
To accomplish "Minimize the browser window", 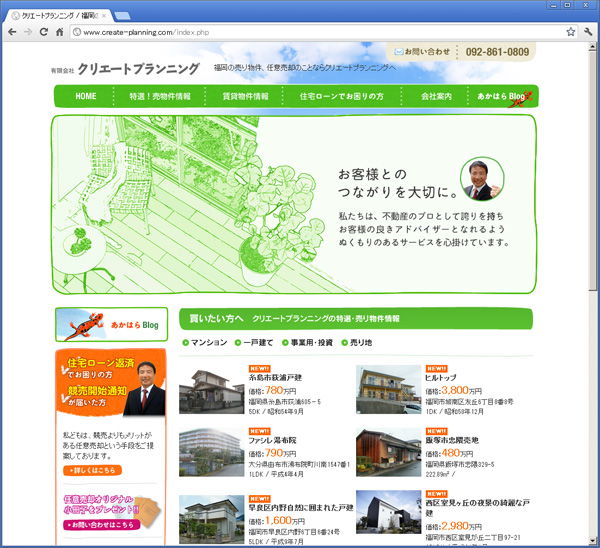I will (x=553, y=5).
